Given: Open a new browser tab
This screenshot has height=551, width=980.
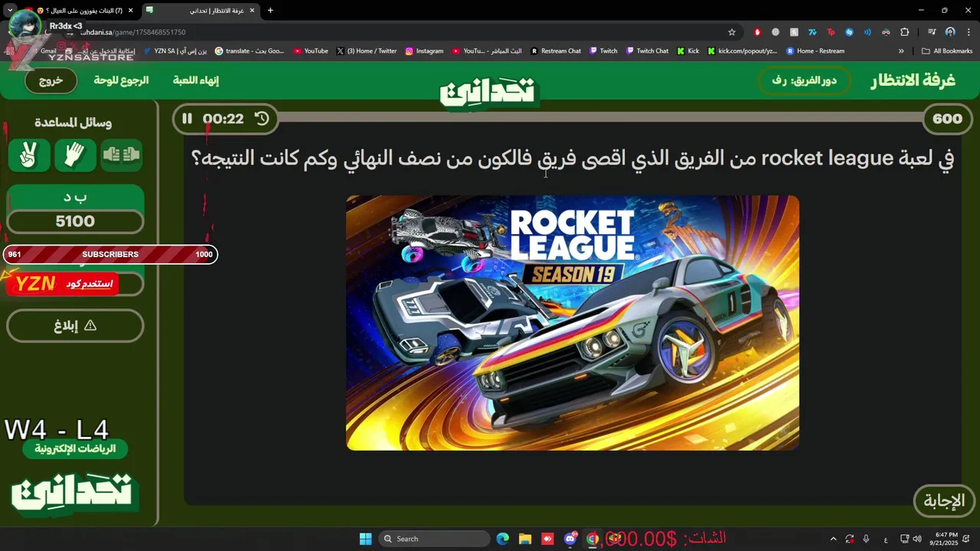Looking at the screenshot, I should 270,11.
